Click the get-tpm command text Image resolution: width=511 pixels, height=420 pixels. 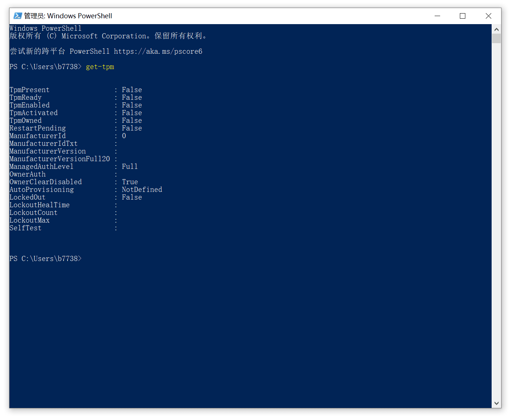point(100,67)
